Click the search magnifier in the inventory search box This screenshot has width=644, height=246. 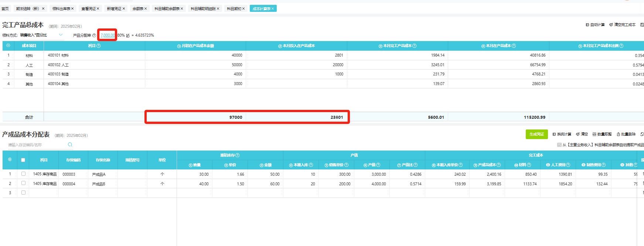point(70,145)
